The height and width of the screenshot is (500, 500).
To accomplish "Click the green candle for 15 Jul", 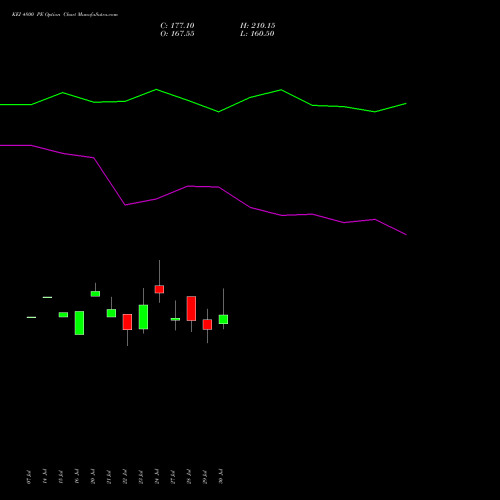I will pyautogui.click(x=63, y=314).
